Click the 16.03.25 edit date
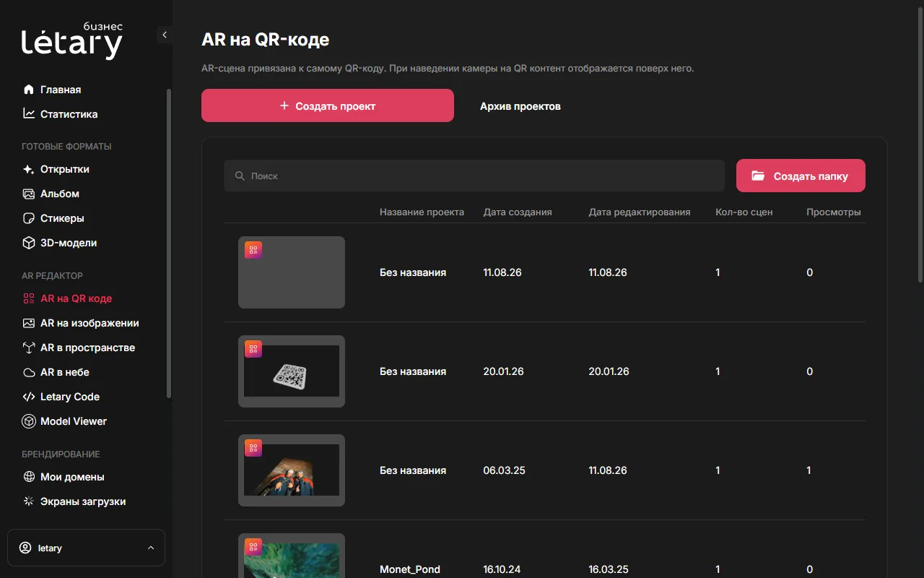 click(608, 569)
